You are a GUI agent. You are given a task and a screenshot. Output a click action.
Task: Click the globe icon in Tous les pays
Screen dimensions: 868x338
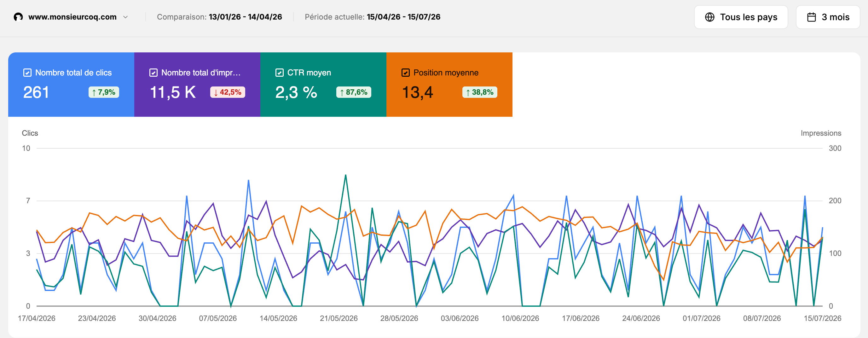[x=710, y=17]
